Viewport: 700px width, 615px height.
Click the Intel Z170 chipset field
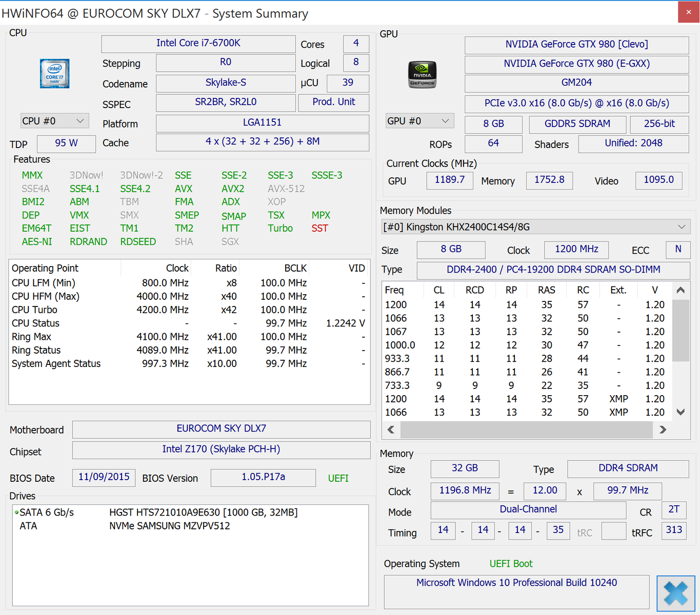221,450
